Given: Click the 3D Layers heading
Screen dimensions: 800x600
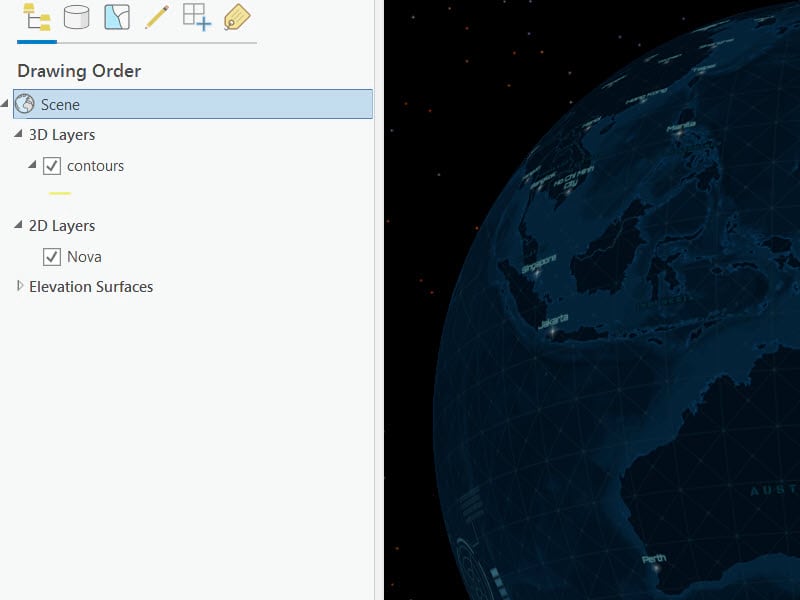Looking at the screenshot, I should (62, 135).
